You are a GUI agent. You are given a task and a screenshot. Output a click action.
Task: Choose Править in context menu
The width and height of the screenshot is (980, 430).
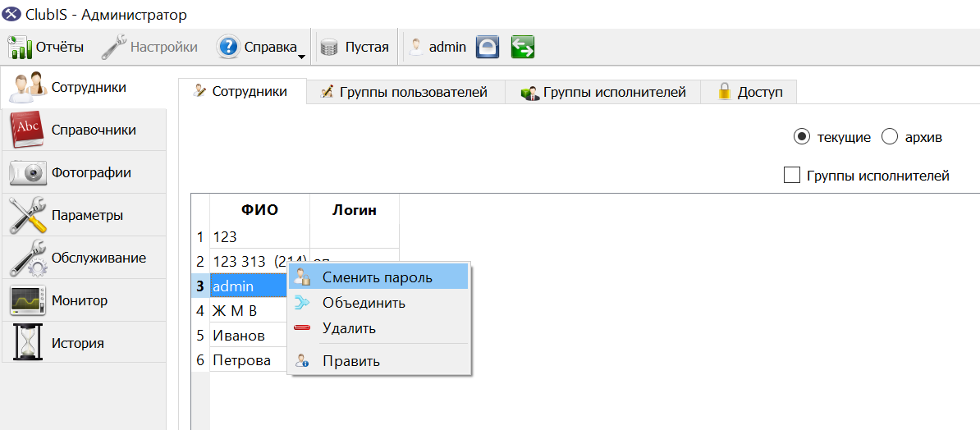[x=378, y=360]
